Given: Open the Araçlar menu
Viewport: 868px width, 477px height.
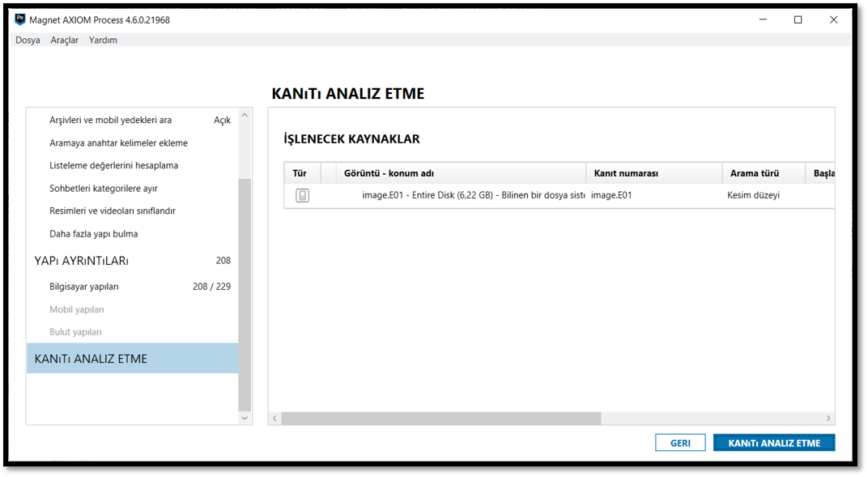Looking at the screenshot, I should [65, 40].
